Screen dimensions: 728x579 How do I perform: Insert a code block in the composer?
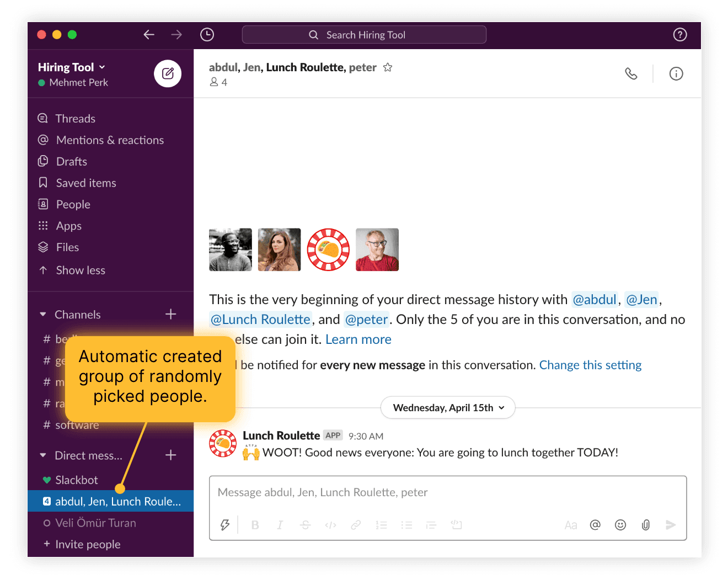pos(456,525)
